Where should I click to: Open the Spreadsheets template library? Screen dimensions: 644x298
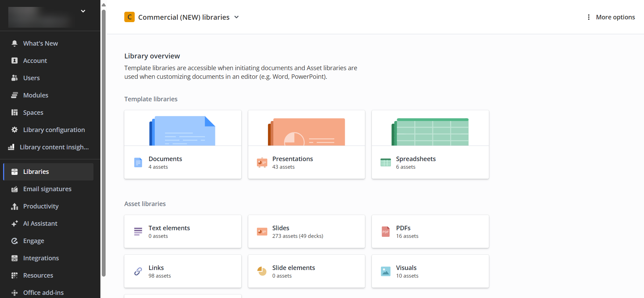coord(430,145)
